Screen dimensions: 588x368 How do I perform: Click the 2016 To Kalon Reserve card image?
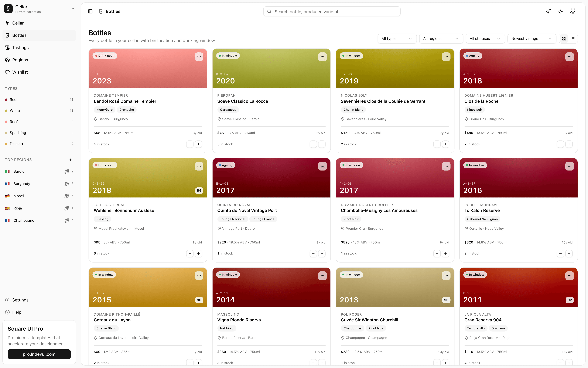[x=519, y=178]
